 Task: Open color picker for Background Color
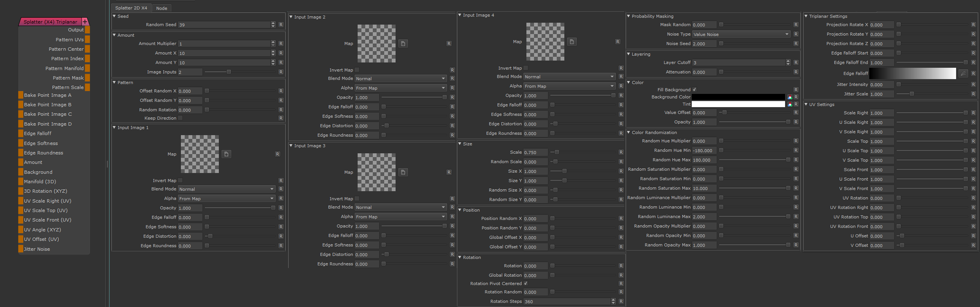pos(789,97)
